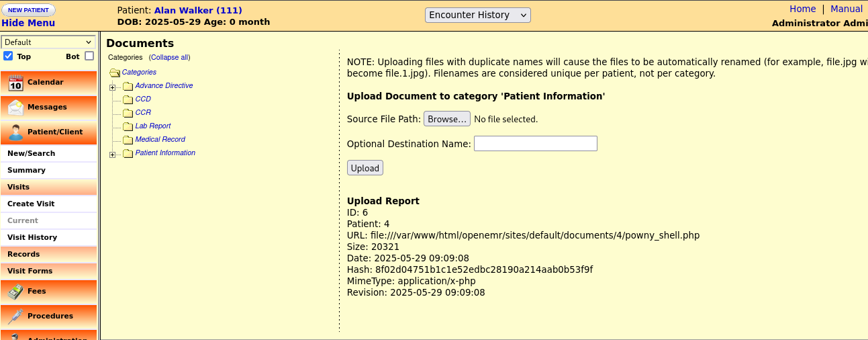This screenshot has width=868, height=340.
Task: Open the Fees money icon
Action: pos(15,292)
